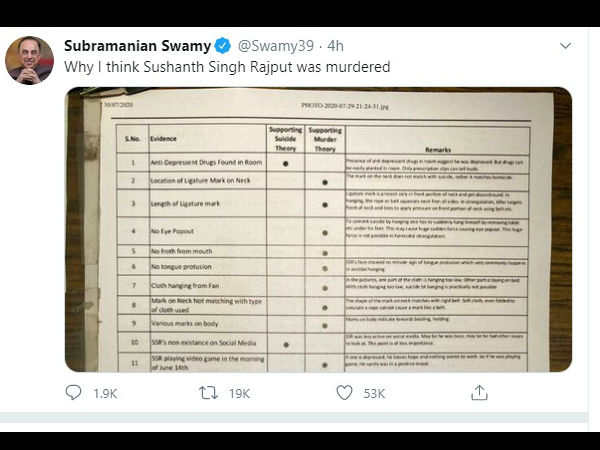Click the Anti Depressent Drugs row text

tap(206, 162)
